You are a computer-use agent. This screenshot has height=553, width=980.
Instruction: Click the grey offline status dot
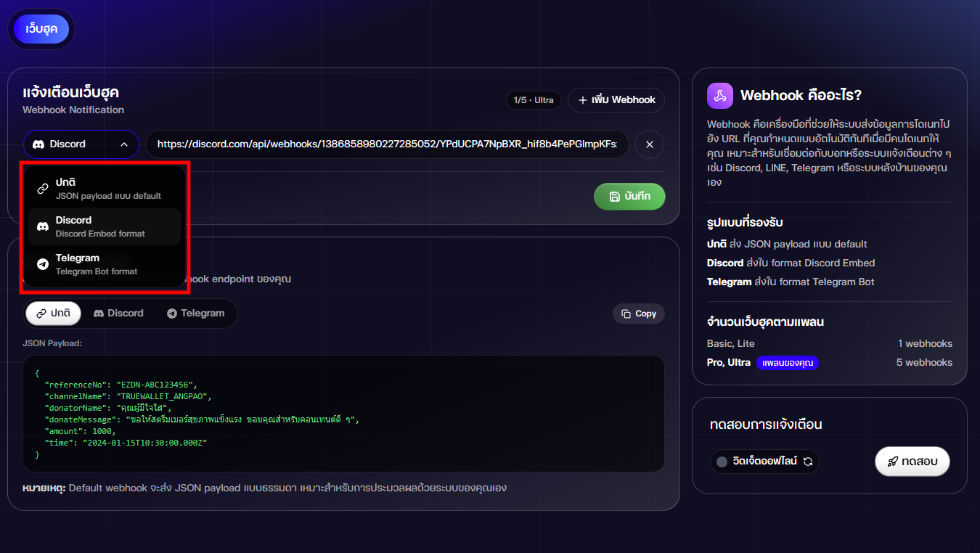tap(722, 462)
